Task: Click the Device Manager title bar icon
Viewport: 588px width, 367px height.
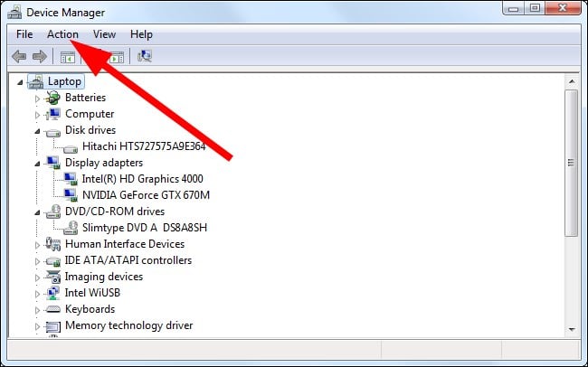Action: (14, 12)
